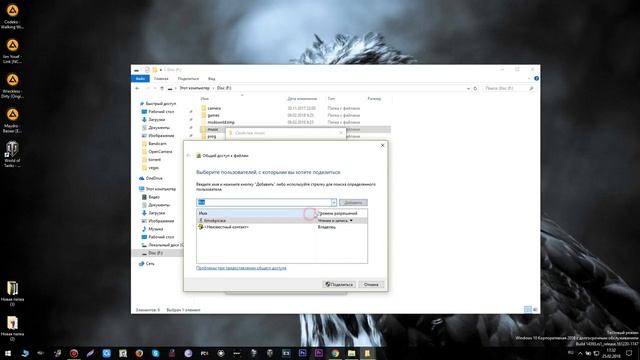Image resolution: width=640 pixels, height=360 pixels.
Task: Open the 'Новая папка (3)' desktop folder
Action: point(12,293)
